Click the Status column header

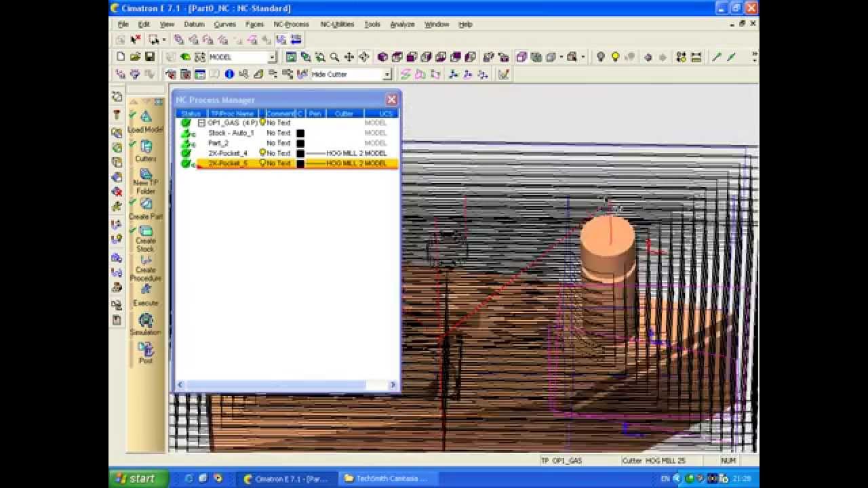(191, 113)
